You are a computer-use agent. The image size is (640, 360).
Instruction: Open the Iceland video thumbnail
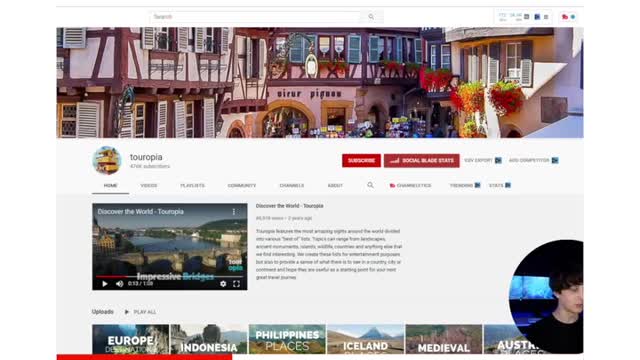coord(366,339)
